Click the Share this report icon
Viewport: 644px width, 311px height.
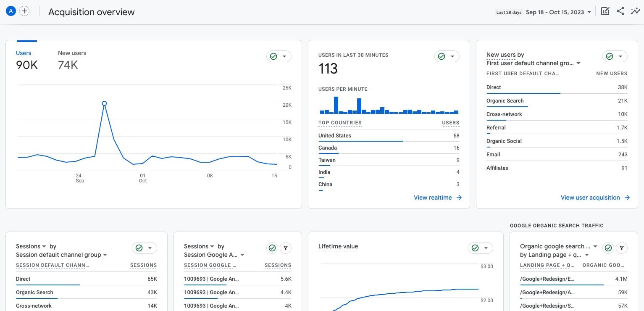pyautogui.click(x=620, y=11)
